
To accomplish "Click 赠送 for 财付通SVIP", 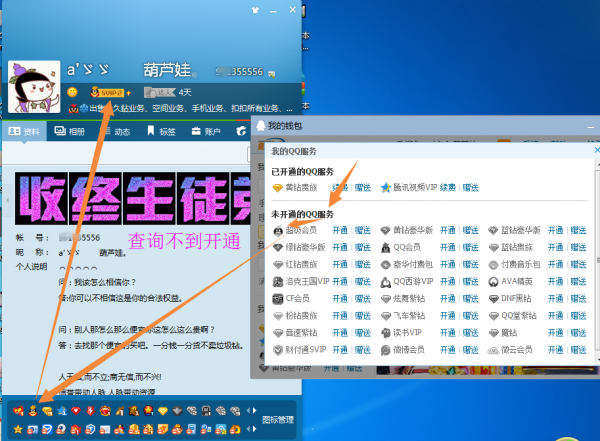I will tap(363, 350).
